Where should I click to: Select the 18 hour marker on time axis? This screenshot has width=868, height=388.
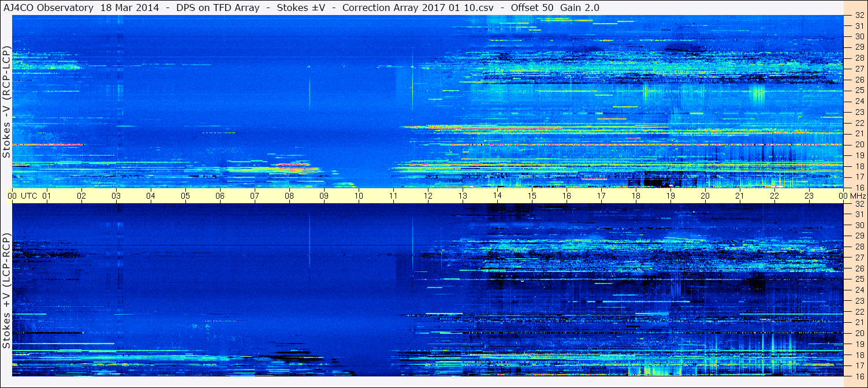636,196
